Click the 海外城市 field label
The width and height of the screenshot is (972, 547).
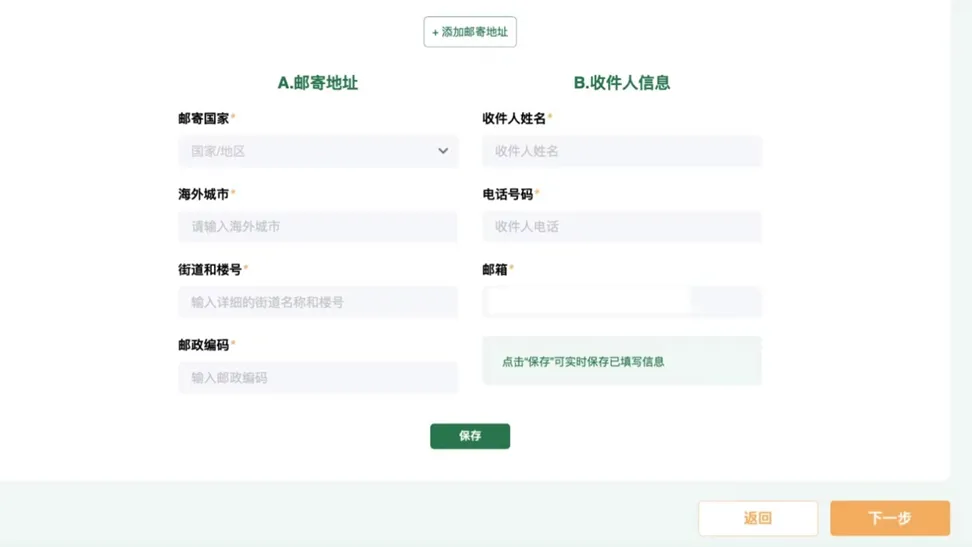(204, 194)
